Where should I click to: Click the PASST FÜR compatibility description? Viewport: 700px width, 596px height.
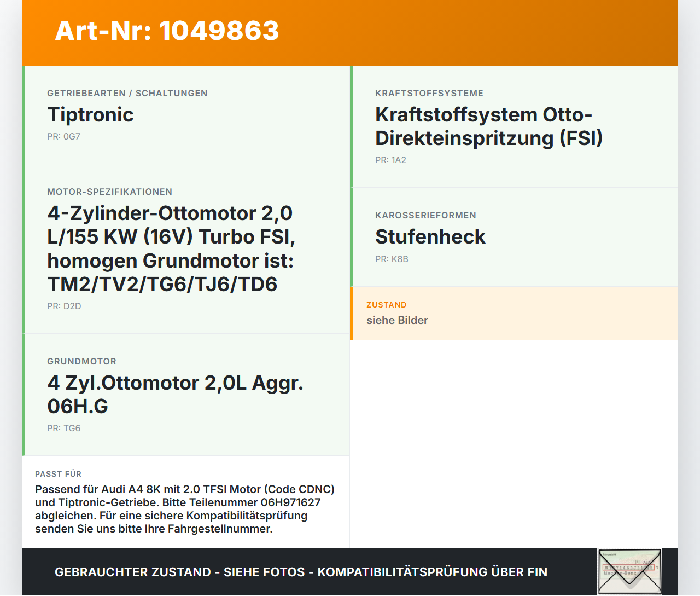(x=185, y=509)
